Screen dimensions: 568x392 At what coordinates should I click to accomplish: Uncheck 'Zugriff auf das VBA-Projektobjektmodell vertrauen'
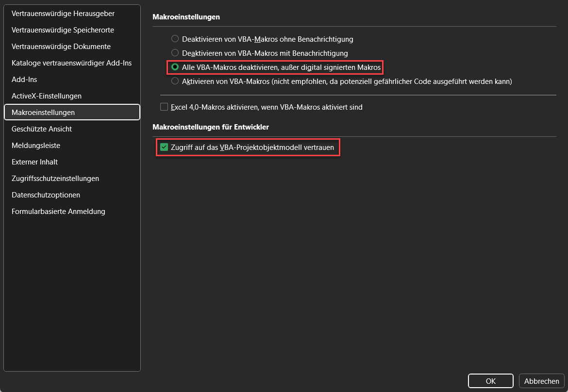click(164, 147)
